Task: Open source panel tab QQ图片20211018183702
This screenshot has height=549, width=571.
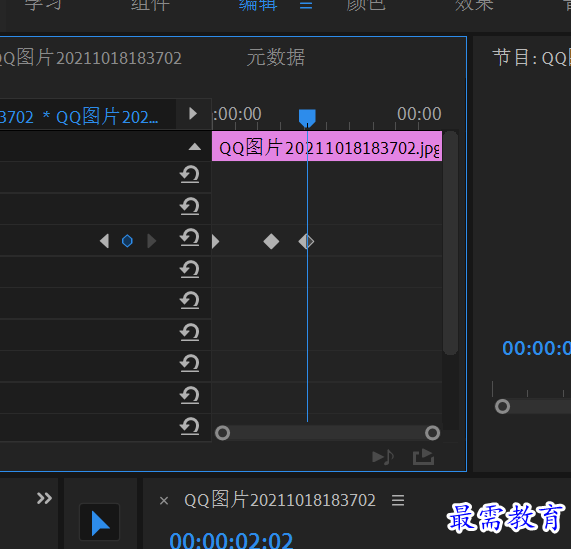Action: click(91, 58)
